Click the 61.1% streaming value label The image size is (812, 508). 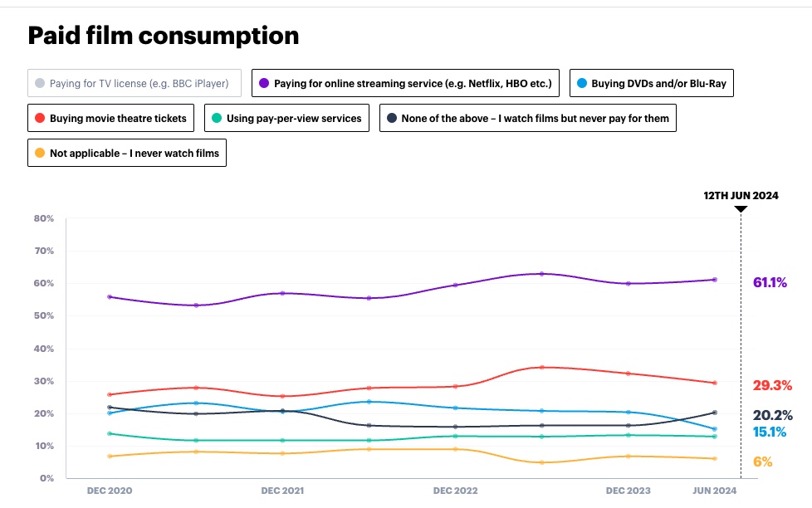770,283
